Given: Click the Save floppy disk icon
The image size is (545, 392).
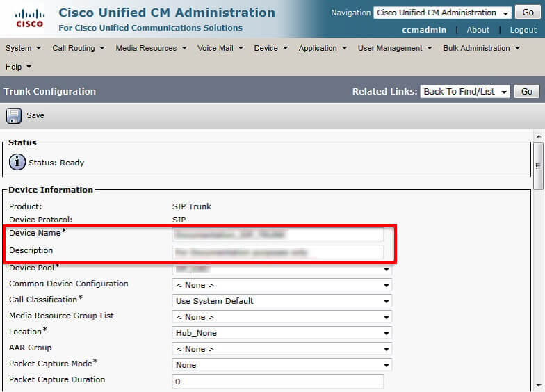Looking at the screenshot, I should coord(14,115).
